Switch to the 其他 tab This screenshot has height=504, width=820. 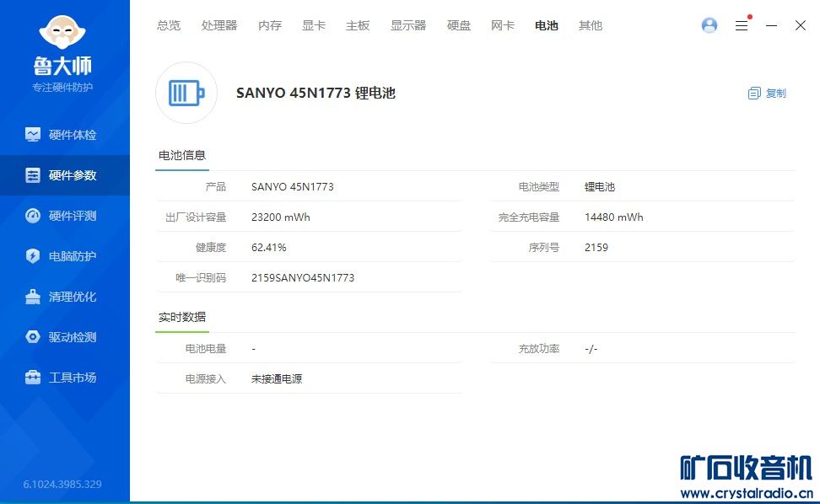pyautogui.click(x=591, y=25)
